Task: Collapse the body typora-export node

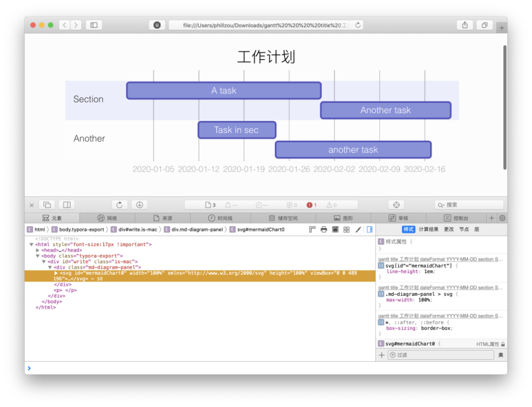Action: tap(37, 256)
